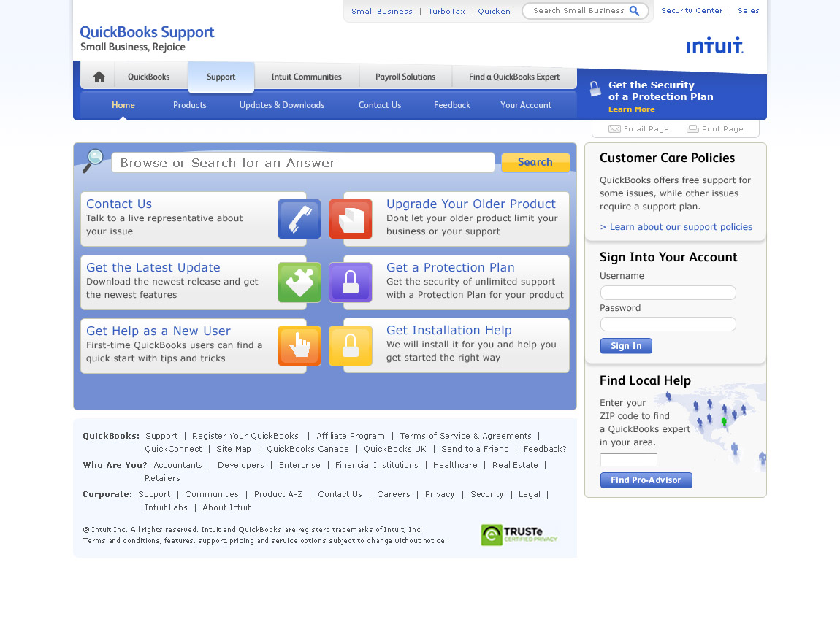Screen dimensions: 840x619
Task: Open Your Account in the blue submenu
Action: pos(525,105)
